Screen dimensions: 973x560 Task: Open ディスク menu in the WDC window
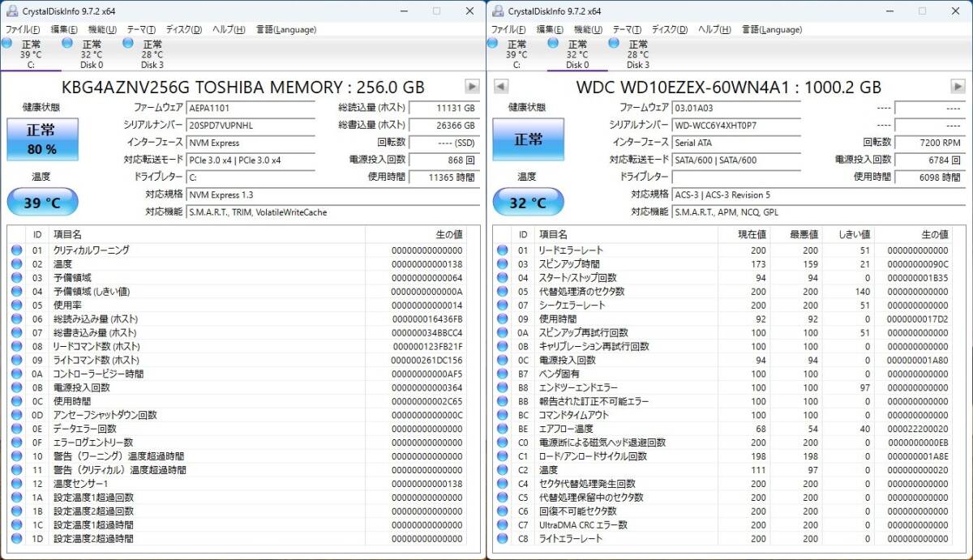point(670,30)
